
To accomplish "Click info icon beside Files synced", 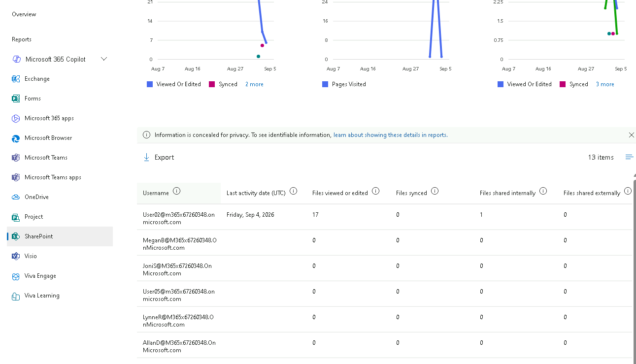I will point(435,191).
